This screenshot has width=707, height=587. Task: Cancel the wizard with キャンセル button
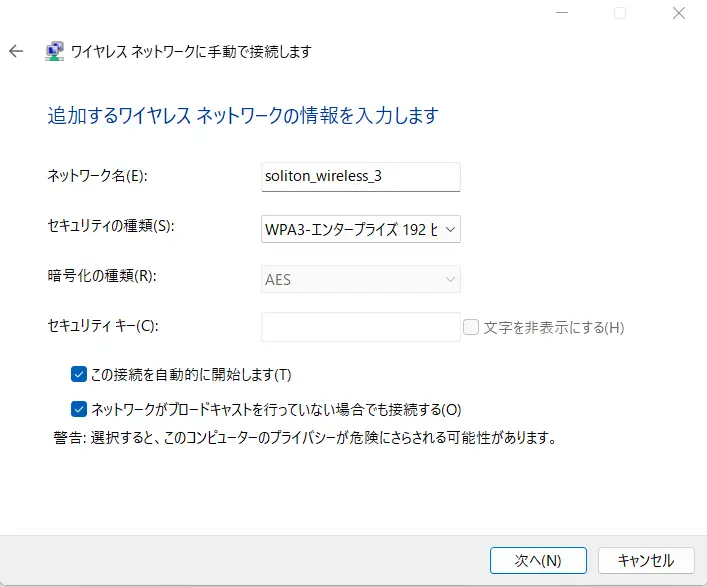coord(646,560)
